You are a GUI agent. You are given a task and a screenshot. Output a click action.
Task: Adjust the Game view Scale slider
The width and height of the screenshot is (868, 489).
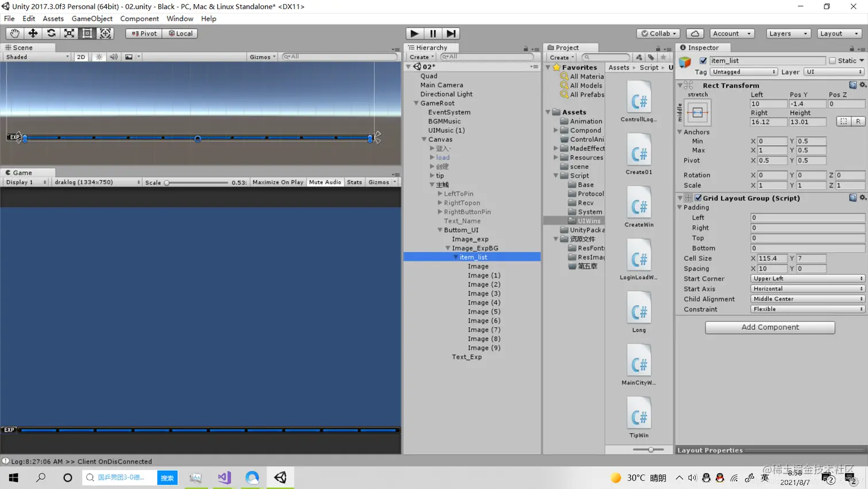click(x=196, y=183)
